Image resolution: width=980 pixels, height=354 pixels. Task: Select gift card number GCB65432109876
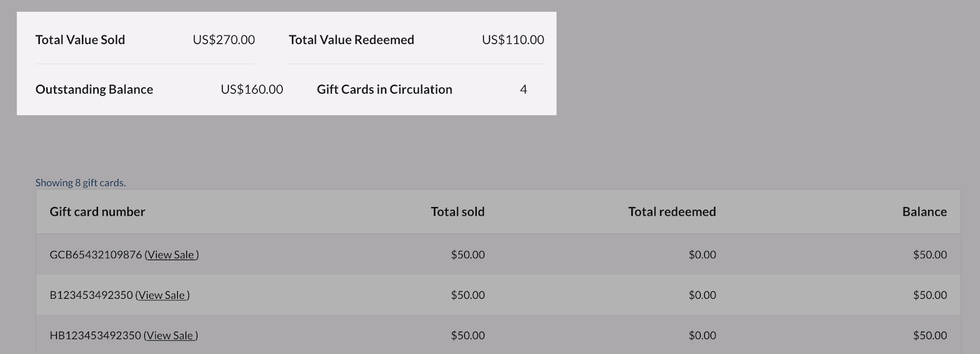coord(95,255)
